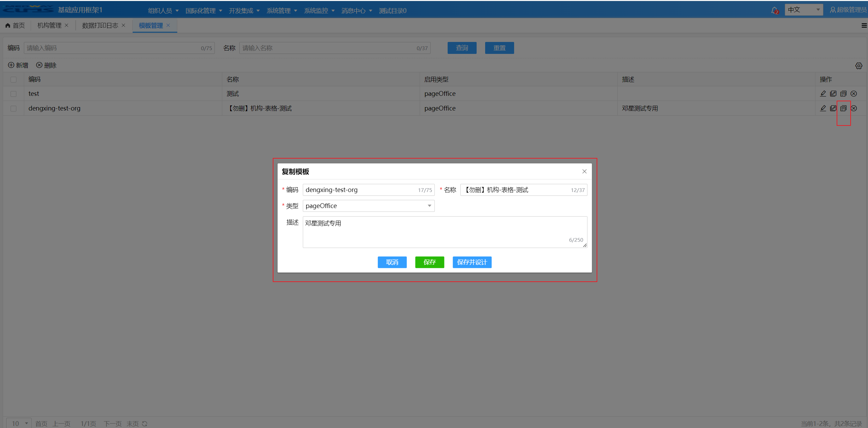
Task: Click the 描述 textarea in the dialog
Action: pyautogui.click(x=445, y=232)
